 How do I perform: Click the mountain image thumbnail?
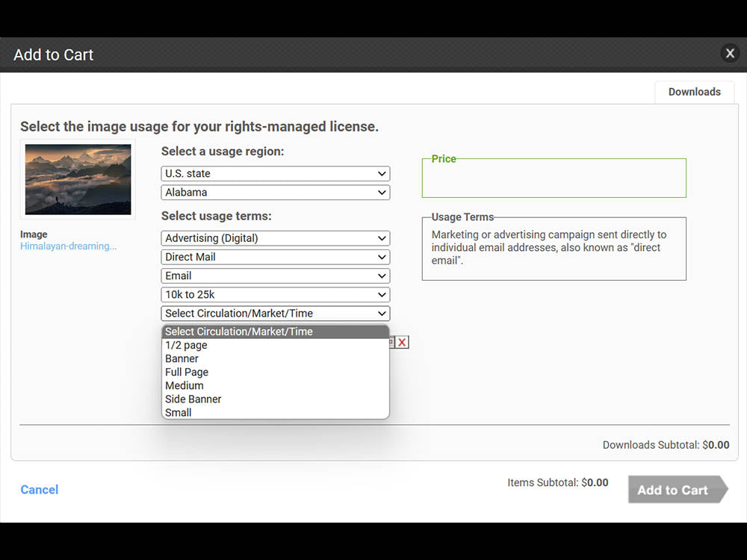click(x=78, y=179)
